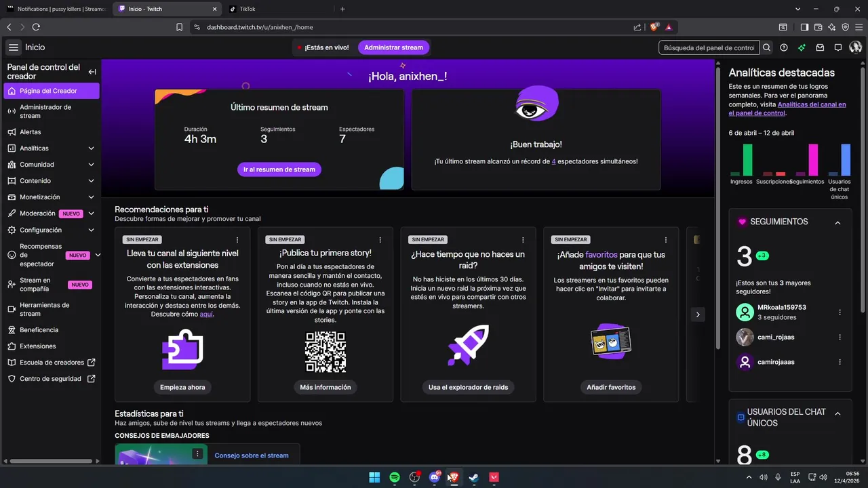Open options for the extensions recommendation card
This screenshot has width=868, height=488.
(x=237, y=240)
